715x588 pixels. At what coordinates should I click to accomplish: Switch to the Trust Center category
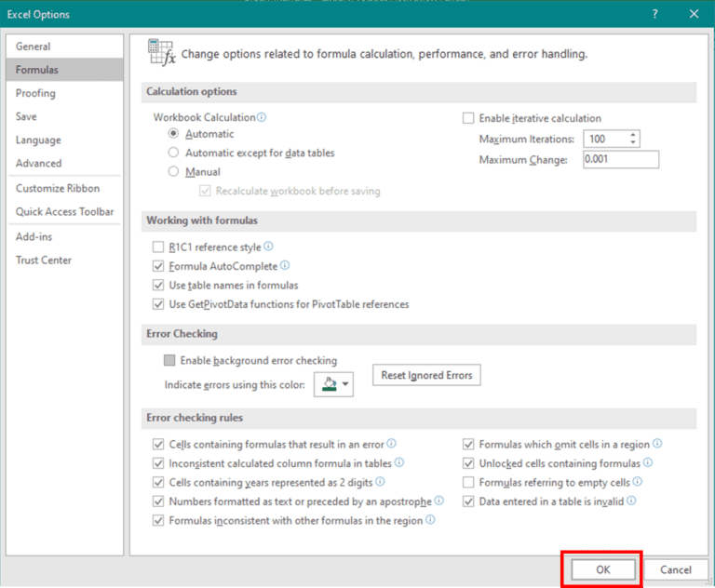click(x=44, y=261)
